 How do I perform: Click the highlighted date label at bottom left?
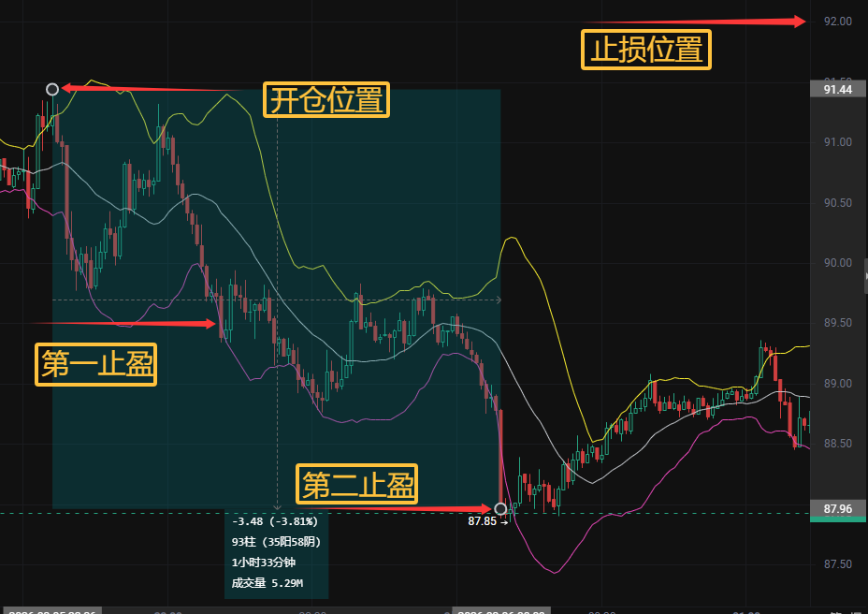(x=51, y=610)
